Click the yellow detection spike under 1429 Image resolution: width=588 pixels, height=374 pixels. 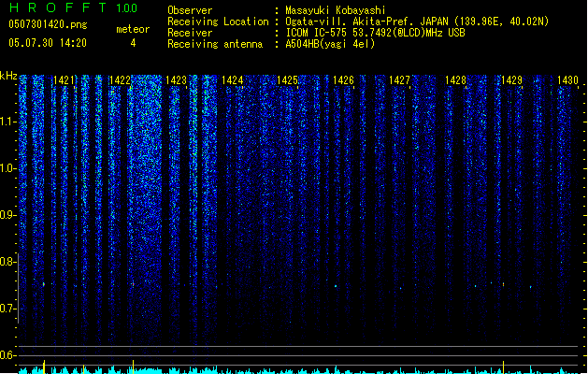pos(503,367)
